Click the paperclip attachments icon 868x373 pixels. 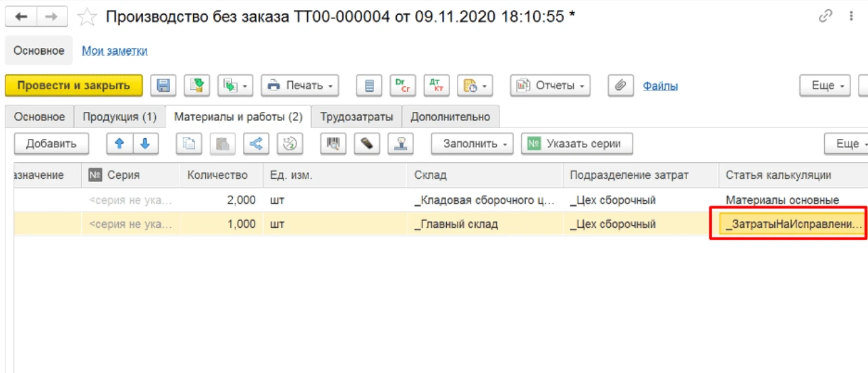click(619, 86)
